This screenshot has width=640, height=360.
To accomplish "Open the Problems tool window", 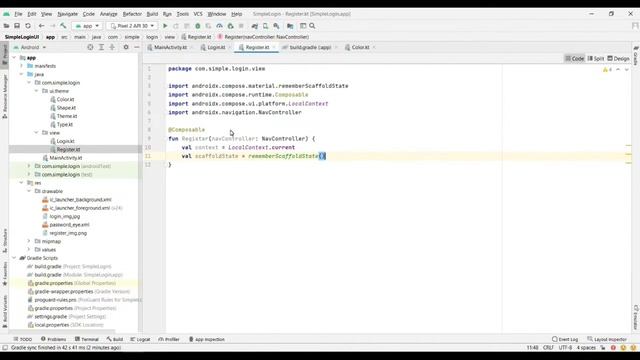I will [53, 339].
